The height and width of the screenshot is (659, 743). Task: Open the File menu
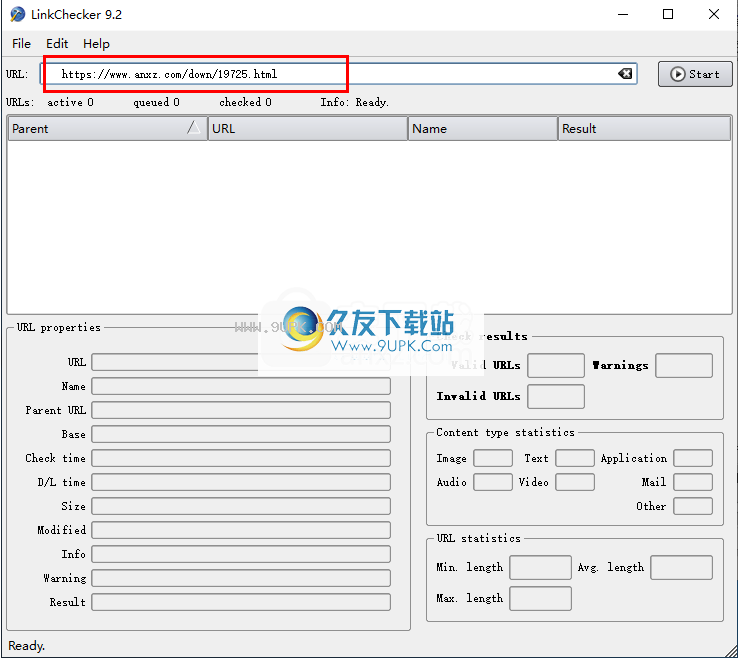pos(21,44)
